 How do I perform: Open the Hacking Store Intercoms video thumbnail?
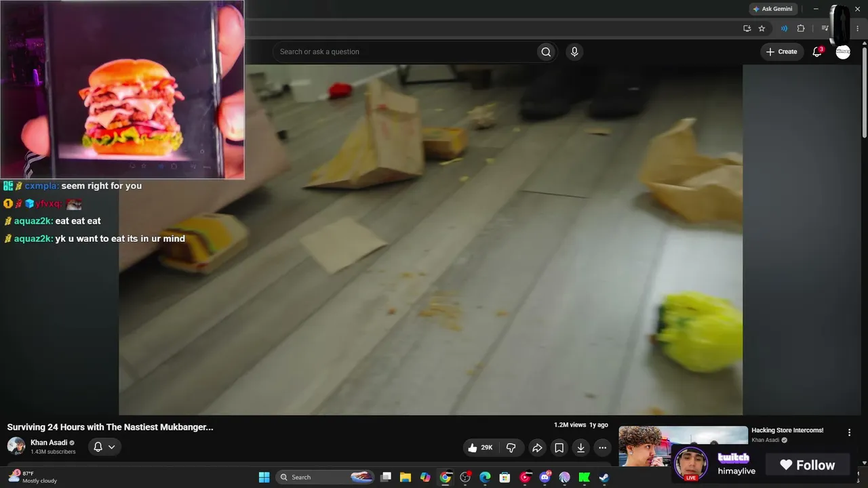(x=683, y=446)
